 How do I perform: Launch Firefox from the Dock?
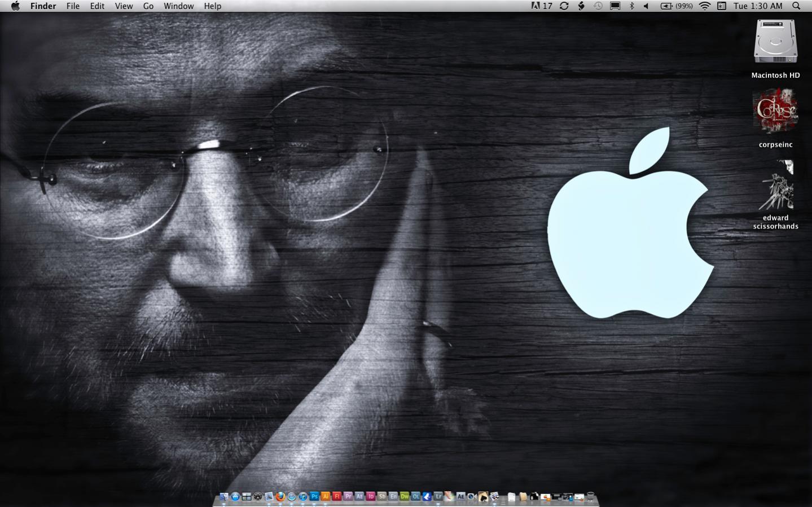(280, 496)
